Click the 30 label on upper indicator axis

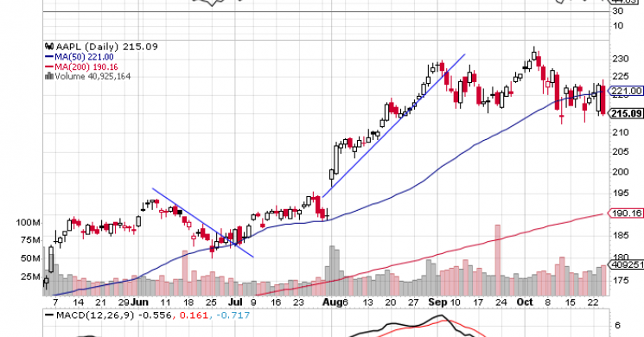click(x=618, y=11)
